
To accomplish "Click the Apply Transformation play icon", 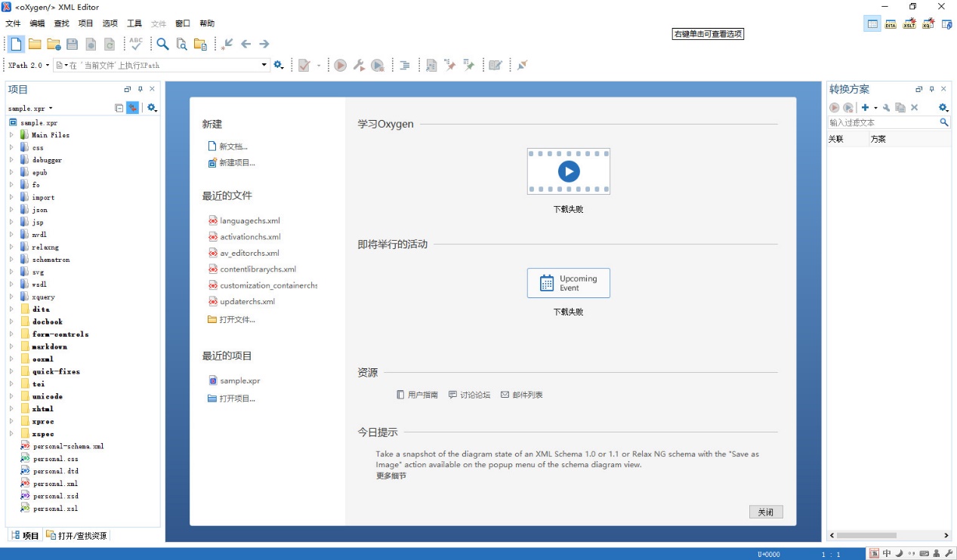I will tap(341, 66).
